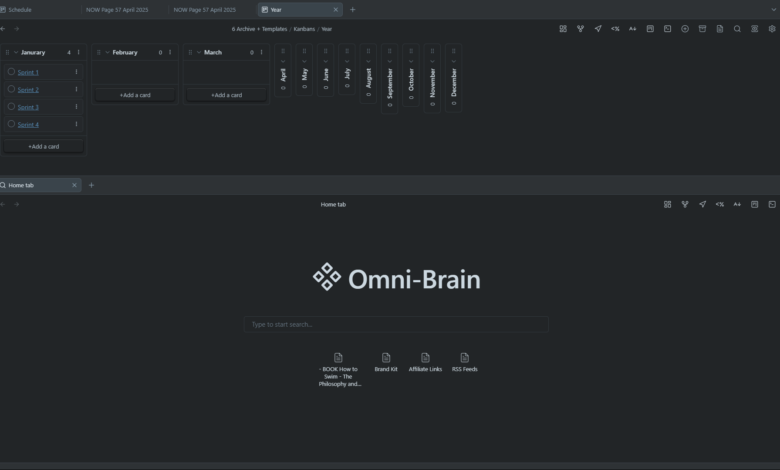Grab the February lane drag handle
The width and height of the screenshot is (780, 470).
point(98,52)
